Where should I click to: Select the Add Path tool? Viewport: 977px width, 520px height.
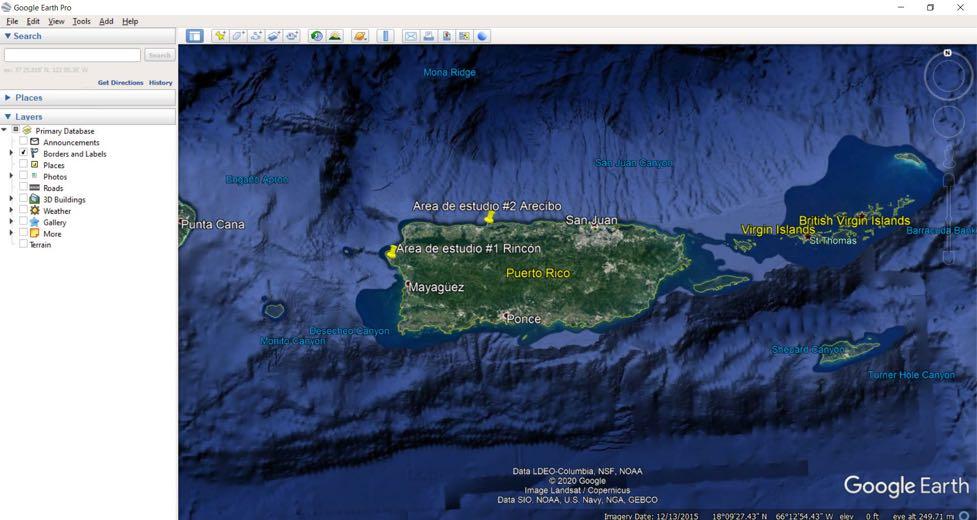[256, 36]
